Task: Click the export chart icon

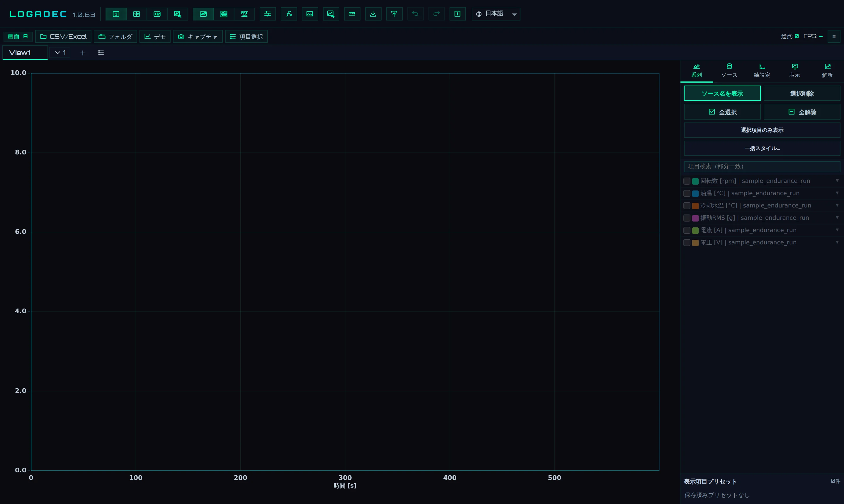Action: tap(331, 14)
